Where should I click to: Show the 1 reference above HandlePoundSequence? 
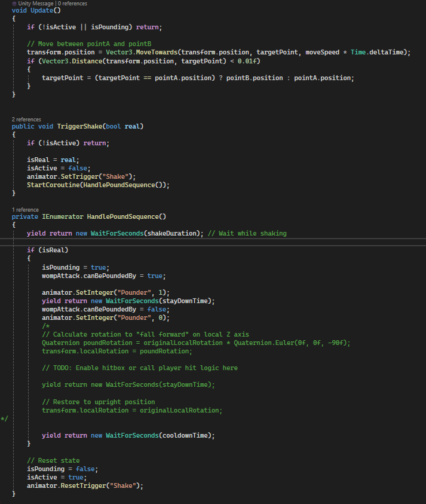[x=25, y=210]
